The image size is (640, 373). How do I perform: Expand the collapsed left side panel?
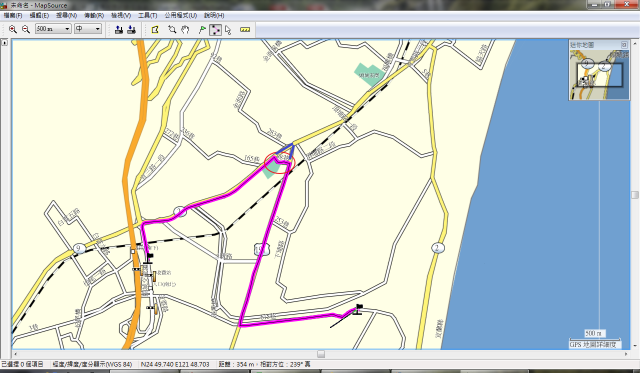click(4, 42)
